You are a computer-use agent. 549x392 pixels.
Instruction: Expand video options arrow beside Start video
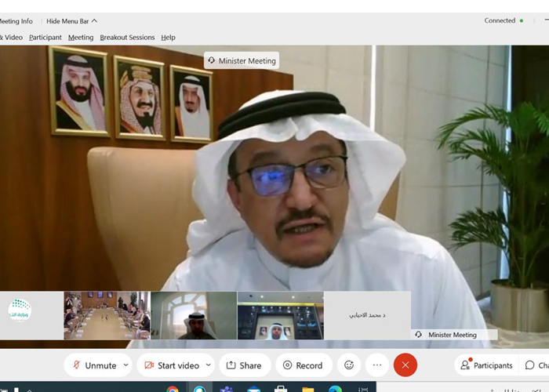209,365
